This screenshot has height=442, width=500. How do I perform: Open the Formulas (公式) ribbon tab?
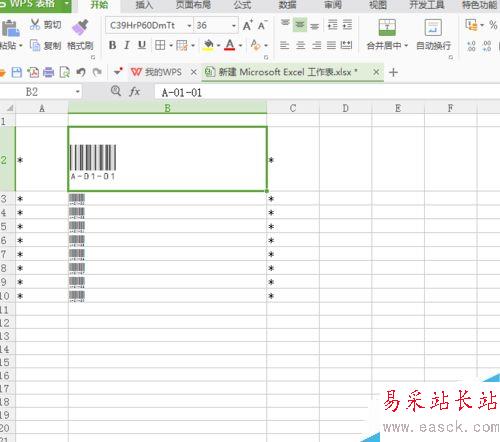click(x=242, y=5)
